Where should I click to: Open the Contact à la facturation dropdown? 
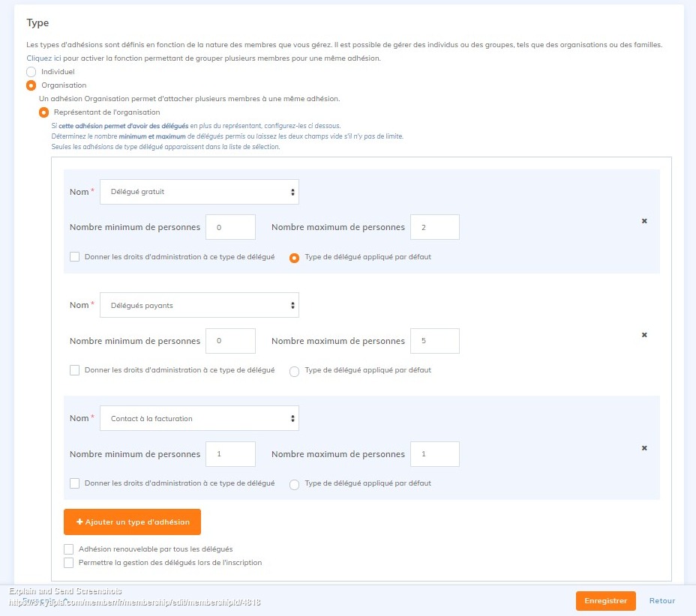tap(199, 419)
